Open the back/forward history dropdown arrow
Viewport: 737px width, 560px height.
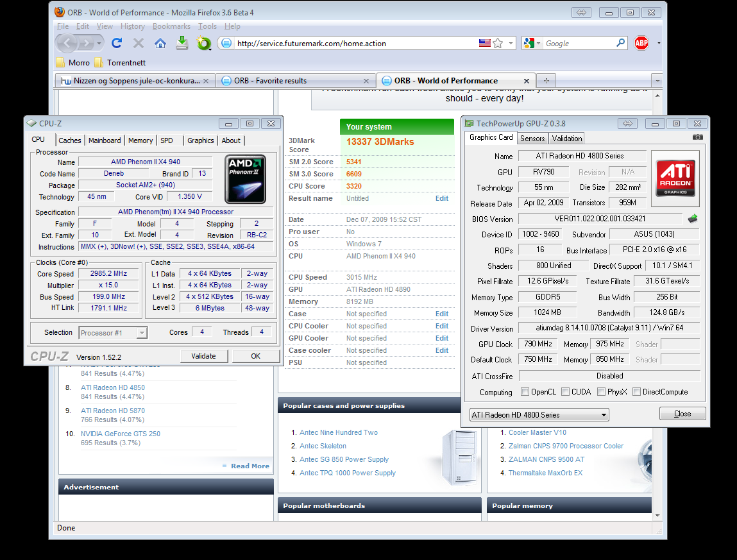coord(99,44)
